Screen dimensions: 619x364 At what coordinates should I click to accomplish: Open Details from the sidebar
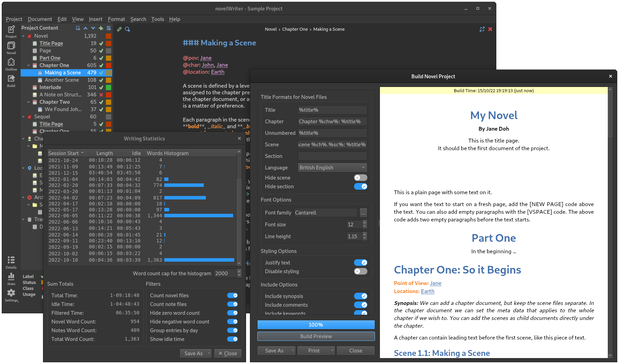(11, 262)
